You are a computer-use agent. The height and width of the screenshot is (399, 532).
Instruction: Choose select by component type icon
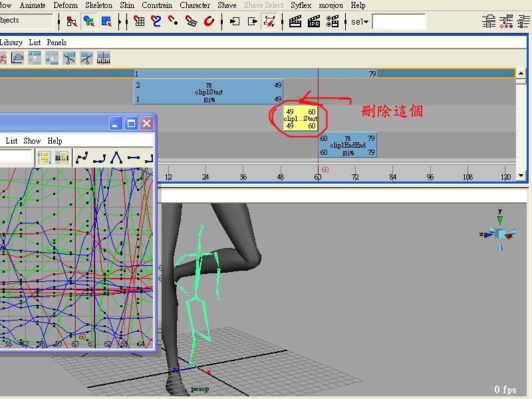pos(106,22)
